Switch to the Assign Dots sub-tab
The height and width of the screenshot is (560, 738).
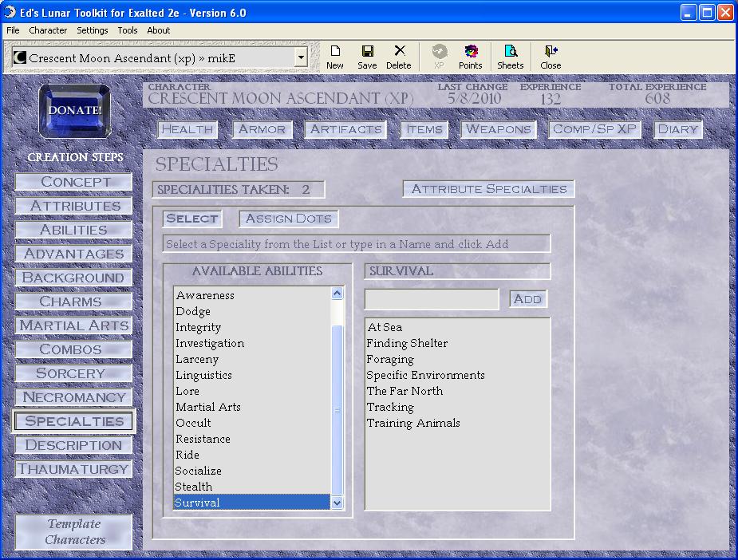coord(289,219)
